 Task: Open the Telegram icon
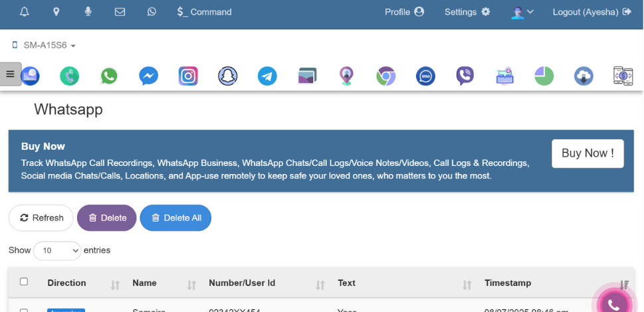pyautogui.click(x=267, y=76)
